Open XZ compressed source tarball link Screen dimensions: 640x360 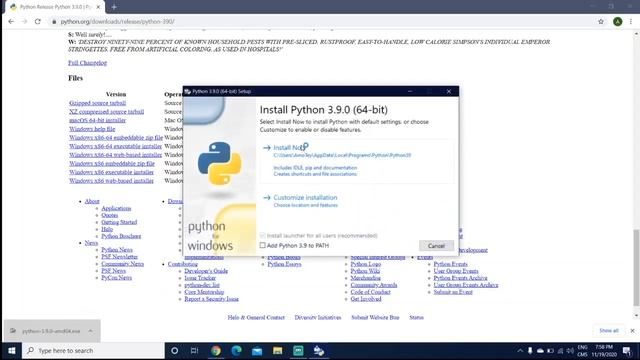107,112
